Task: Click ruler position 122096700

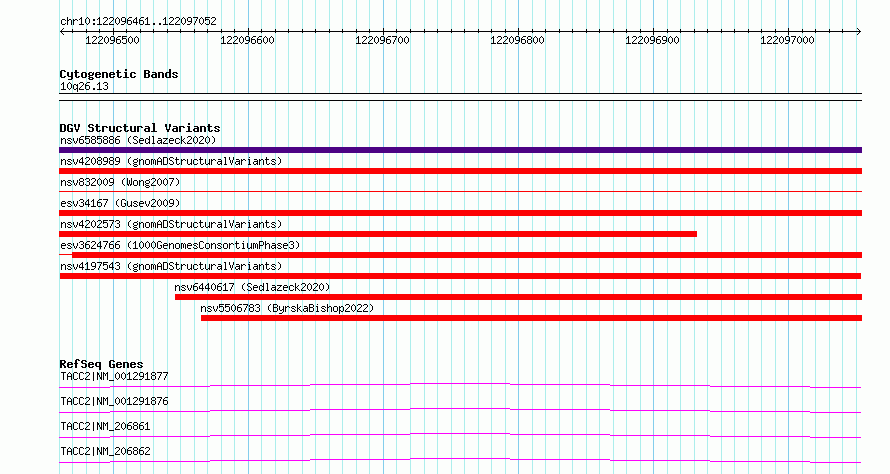Action: coord(383,40)
